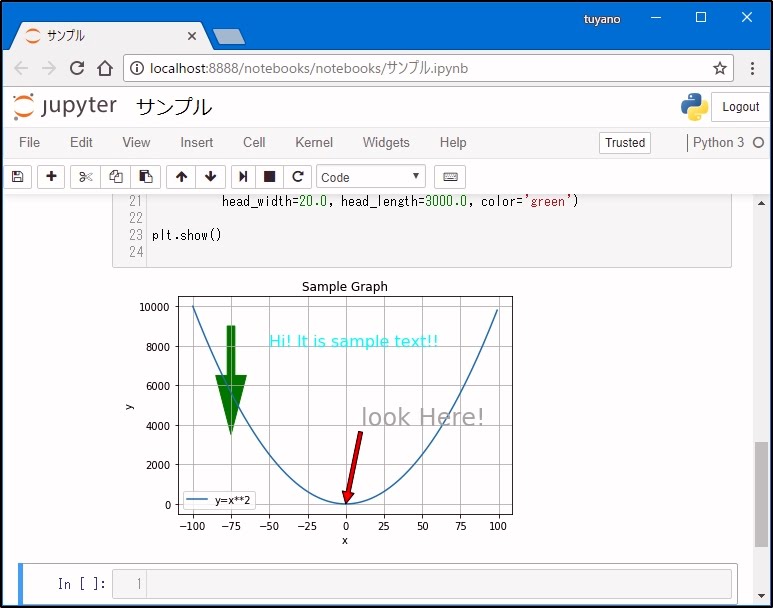This screenshot has width=773, height=608.
Task: Cut selected cells with scissors icon
Action: [x=86, y=177]
